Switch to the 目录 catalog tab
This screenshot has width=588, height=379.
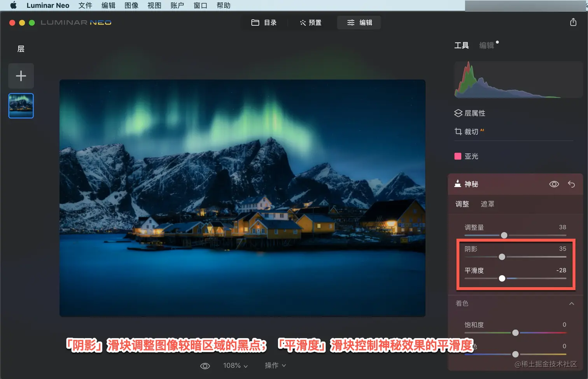point(264,23)
